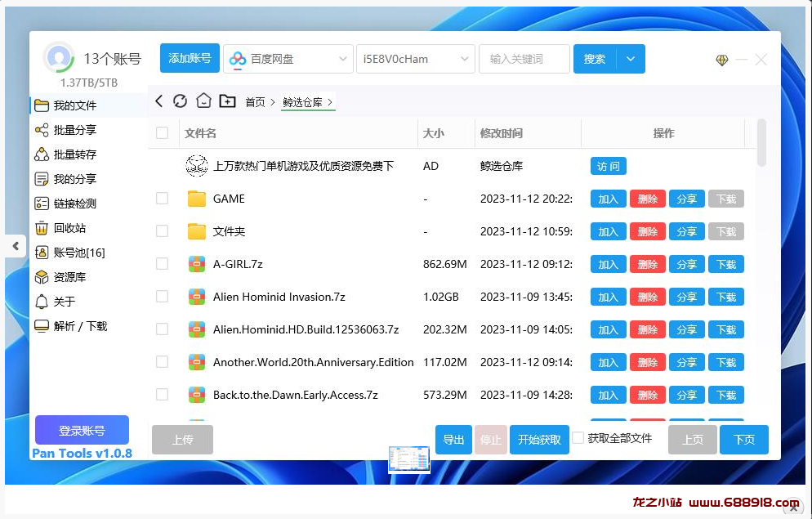Check Alien Hominid Invasion.7z checkbox
Screen dimensions: 812x519
coord(162,296)
